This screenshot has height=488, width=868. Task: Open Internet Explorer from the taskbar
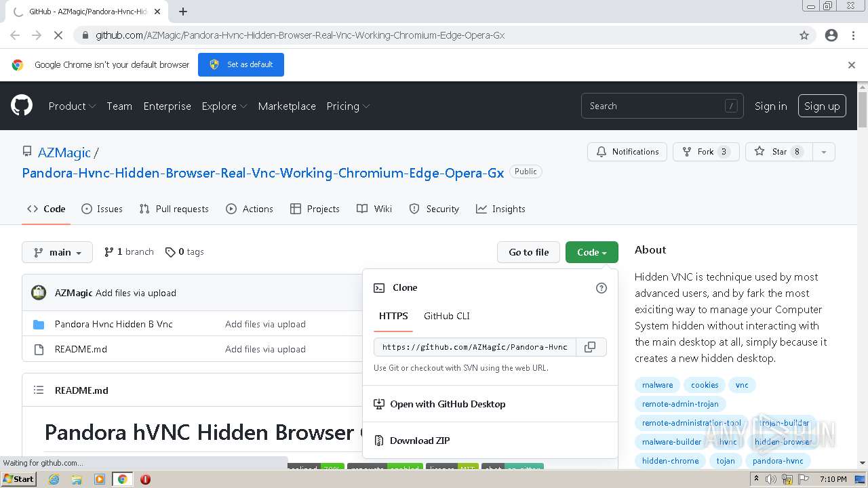(54, 479)
